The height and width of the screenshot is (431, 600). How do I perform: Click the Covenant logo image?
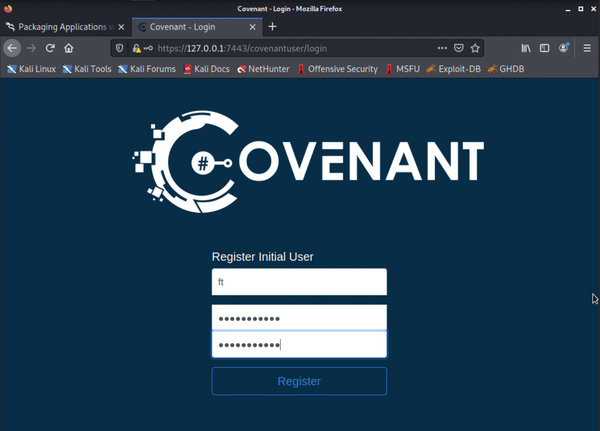click(x=308, y=162)
